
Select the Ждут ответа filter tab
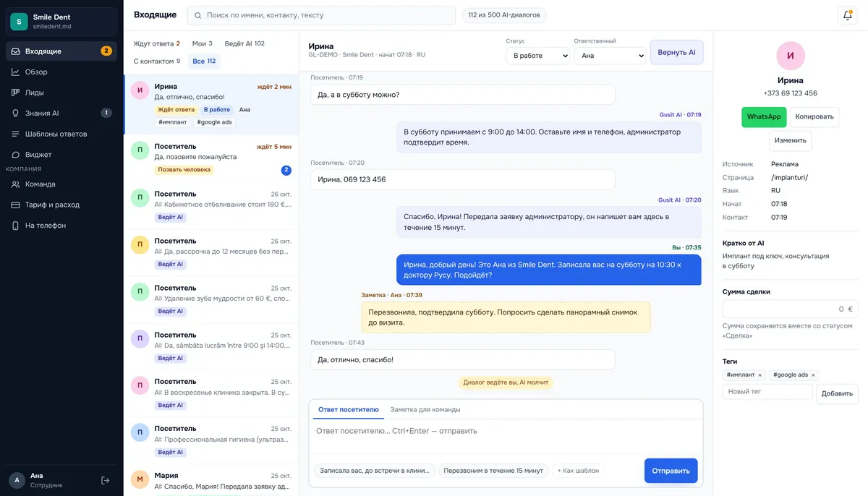tap(157, 43)
